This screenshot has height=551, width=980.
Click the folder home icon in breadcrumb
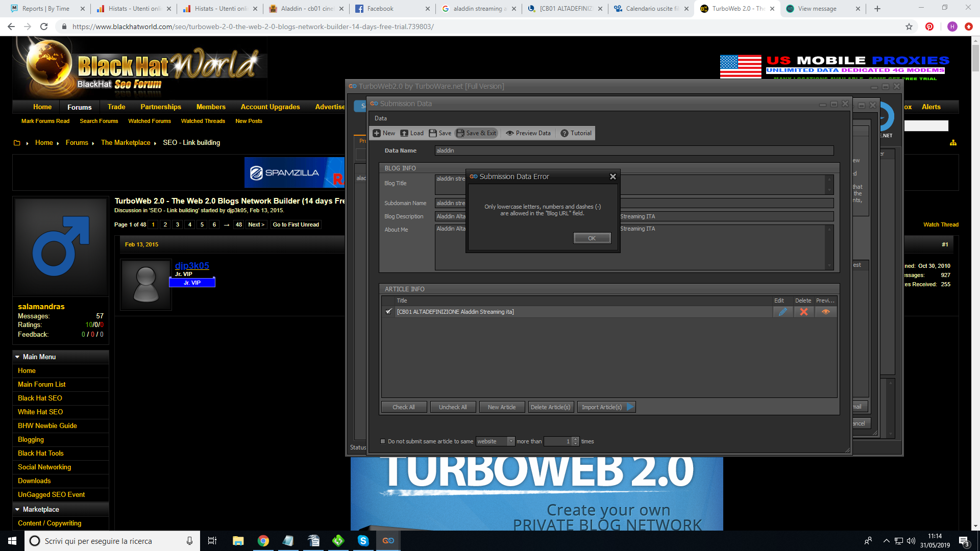(x=17, y=143)
